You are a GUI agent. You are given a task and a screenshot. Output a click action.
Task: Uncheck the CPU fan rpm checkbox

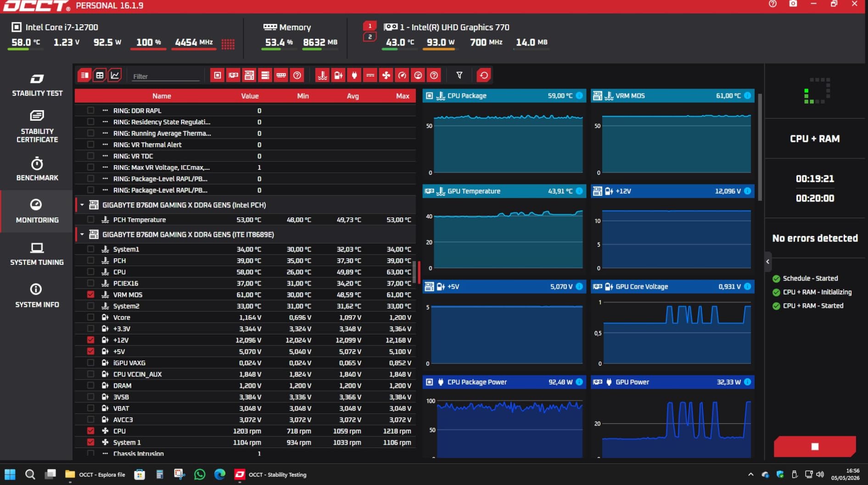(90, 431)
